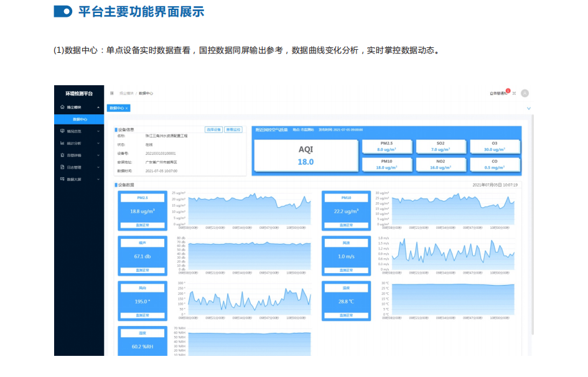Click the AQI 18.0 card
Viewport: 588px width, 377px height.
tap(306, 156)
